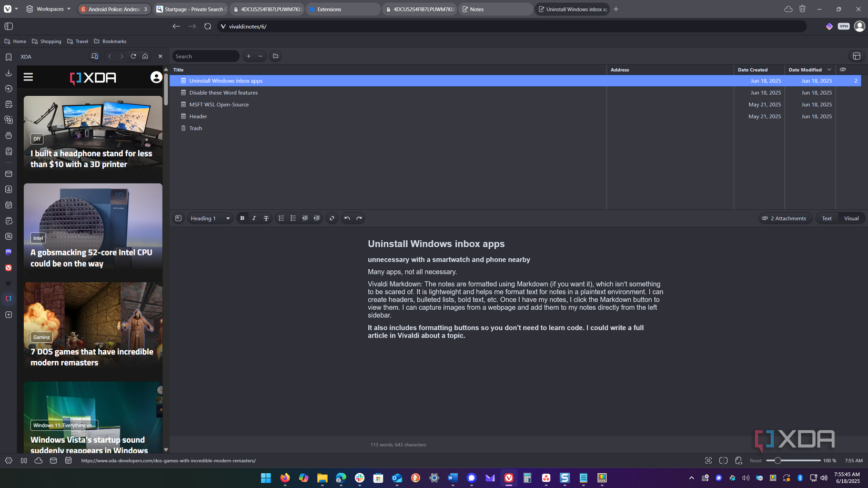Go to the XDA web panel home page
868x488 pixels.
(145, 56)
